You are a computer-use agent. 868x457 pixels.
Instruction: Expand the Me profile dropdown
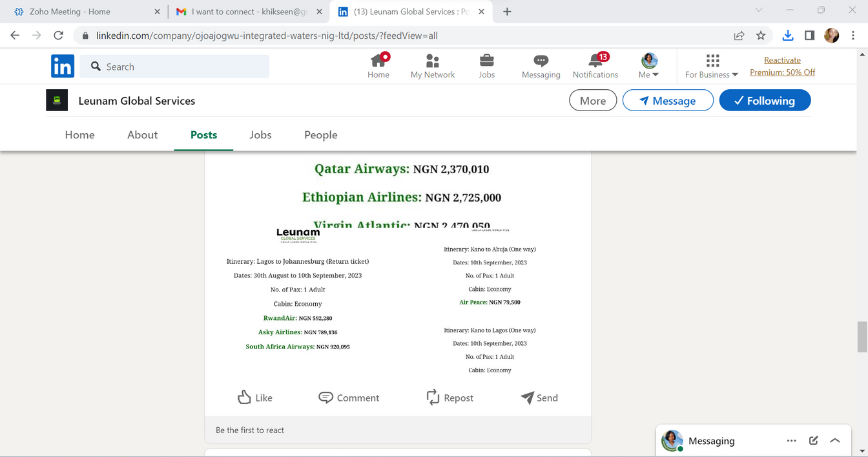649,66
